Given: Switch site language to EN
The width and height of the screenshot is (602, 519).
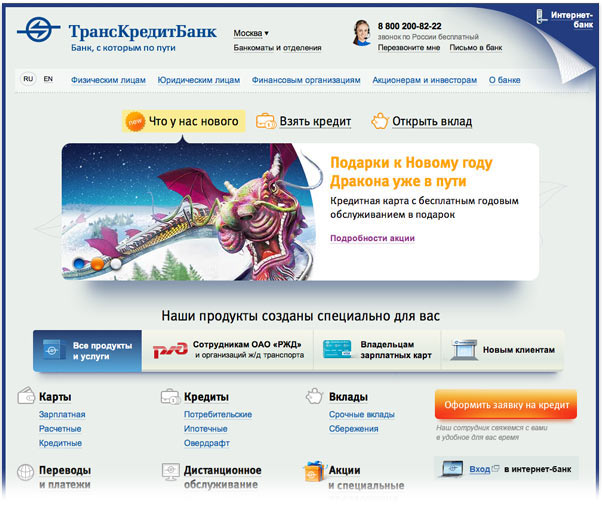Looking at the screenshot, I should 48,79.
